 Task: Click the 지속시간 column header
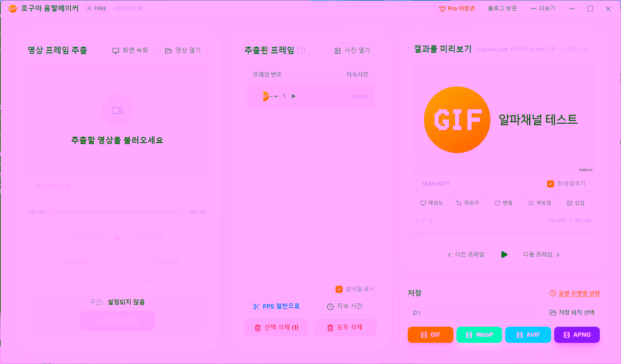tap(357, 75)
